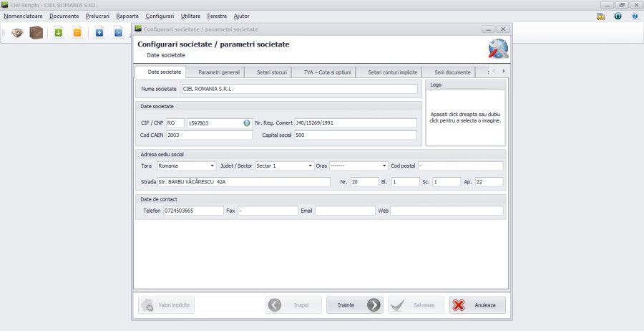Click the Logo image selection area
Viewport: 644px width, 331px height.
[x=465, y=117]
